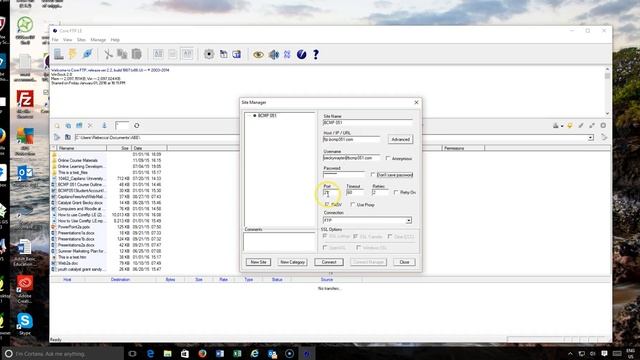Click the Host / IP / URL field
640x360 pixels.
[x=351, y=139]
